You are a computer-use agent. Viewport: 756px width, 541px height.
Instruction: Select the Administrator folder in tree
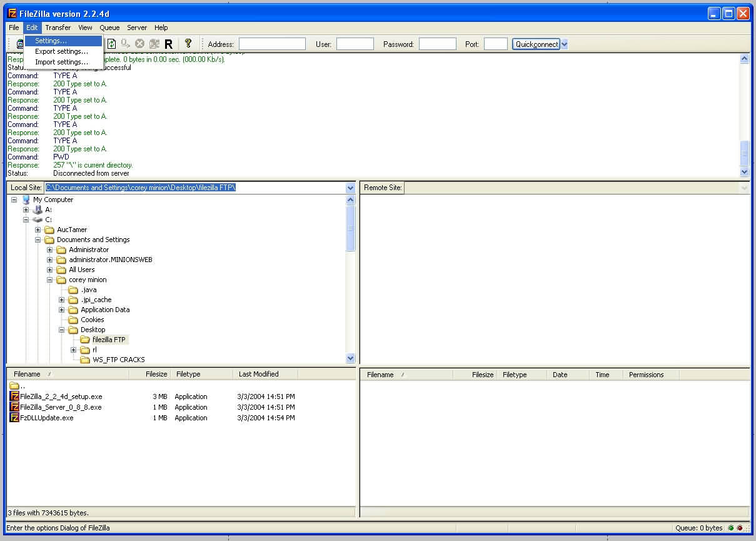point(89,250)
